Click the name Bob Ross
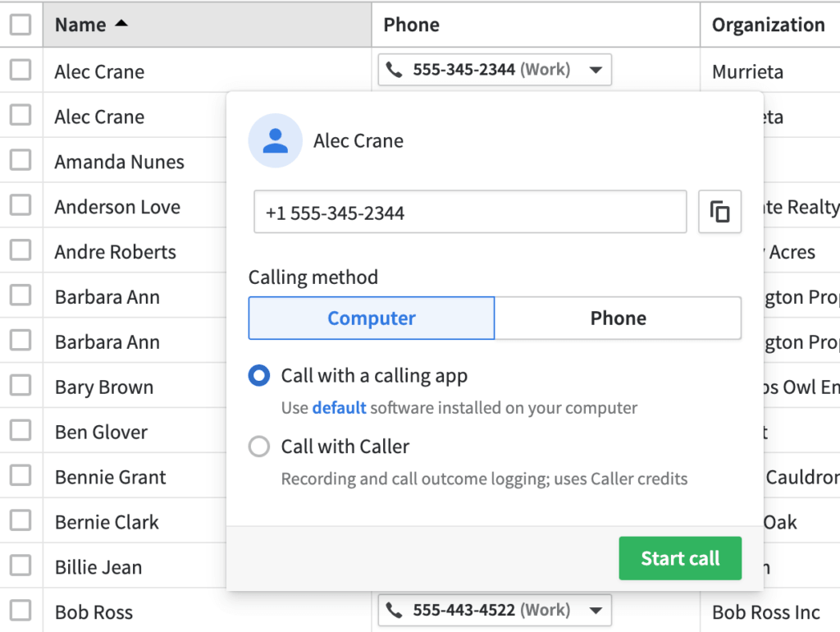The width and height of the screenshot is (840, 632). pyautogui.click(x=94, y=612)
